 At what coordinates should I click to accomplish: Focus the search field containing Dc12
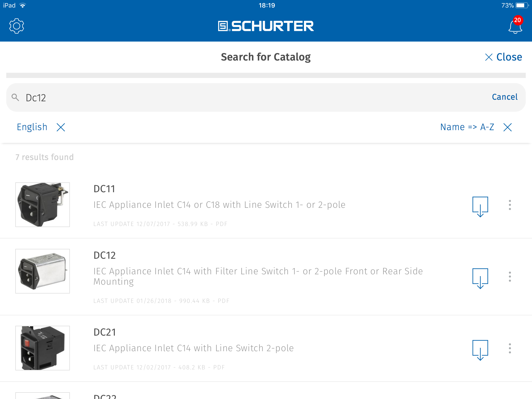point(249,97)
